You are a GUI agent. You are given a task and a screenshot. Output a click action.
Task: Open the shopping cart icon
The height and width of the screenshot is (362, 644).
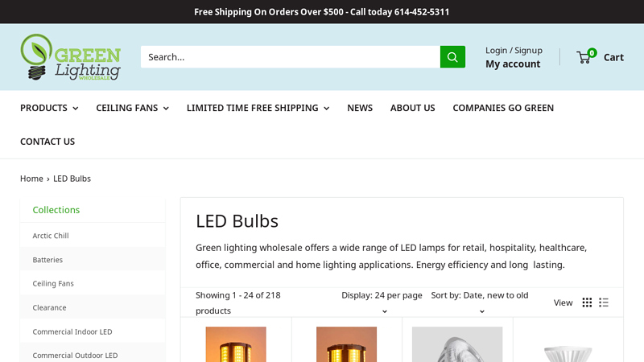[586, 57]
